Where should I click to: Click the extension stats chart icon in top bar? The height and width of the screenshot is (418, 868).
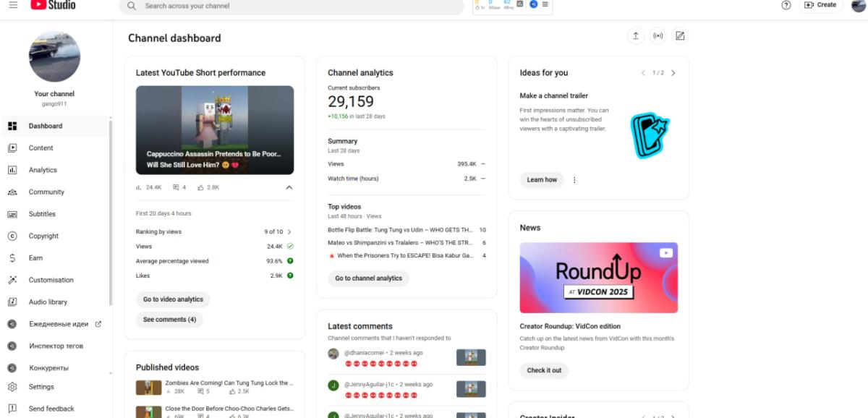520,4
